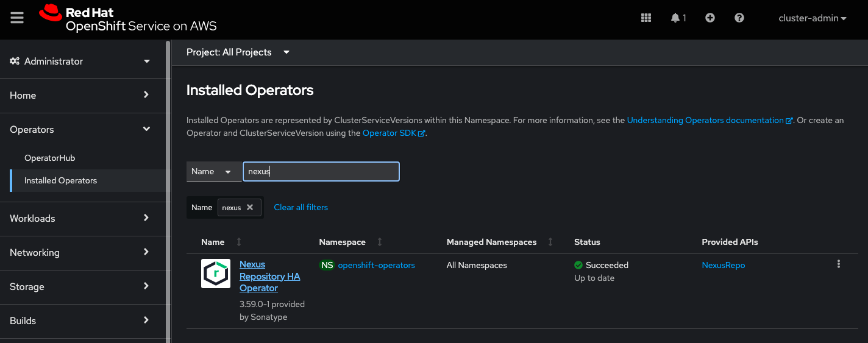Open the Administrator perspective switcher
The width and height of the screenshot is (868, 343).
pos(80,61)
